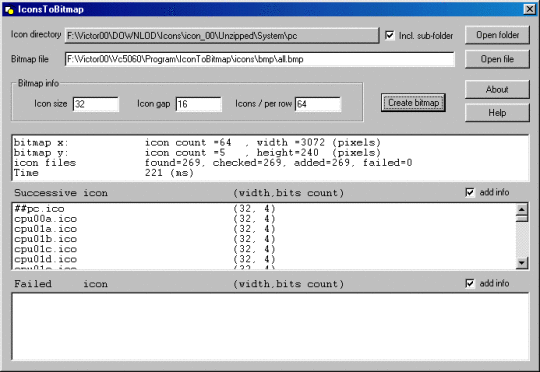
Task: Click the Create bitmap button
Action: (x=413, y=103)
